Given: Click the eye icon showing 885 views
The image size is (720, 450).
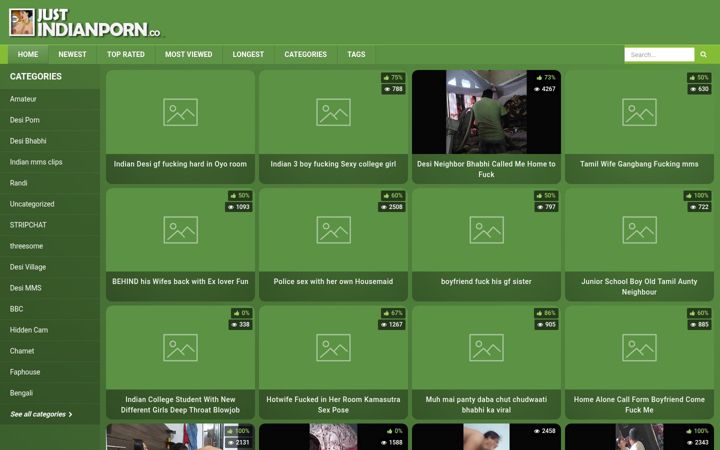Looking at the screenshot, I should coord(693,325).
